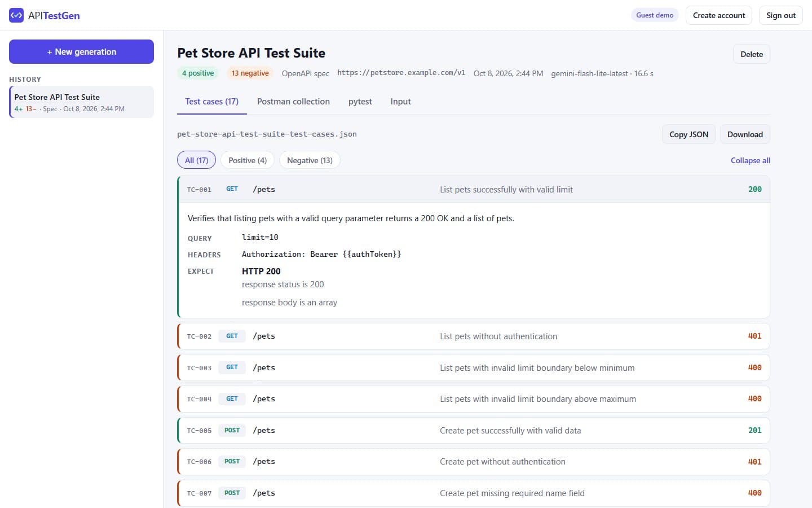Click the HTTP 200 expectation text
This screenshot has width=812, height=508.
(x=261, y=271)
